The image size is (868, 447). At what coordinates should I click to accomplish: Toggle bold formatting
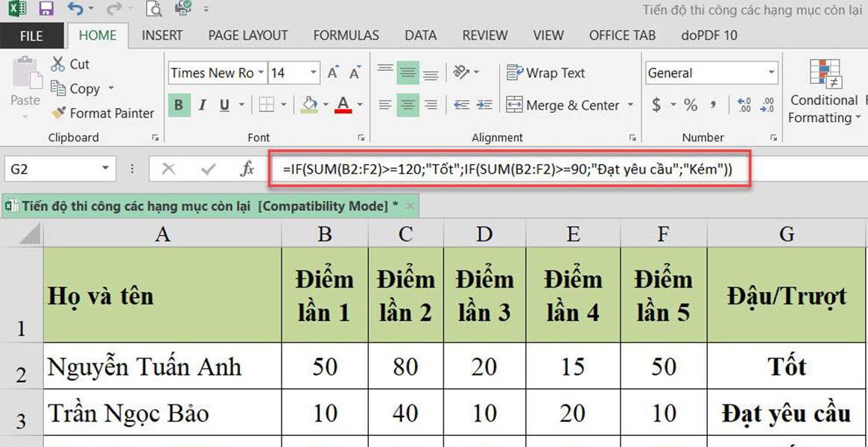coord(179,105)
